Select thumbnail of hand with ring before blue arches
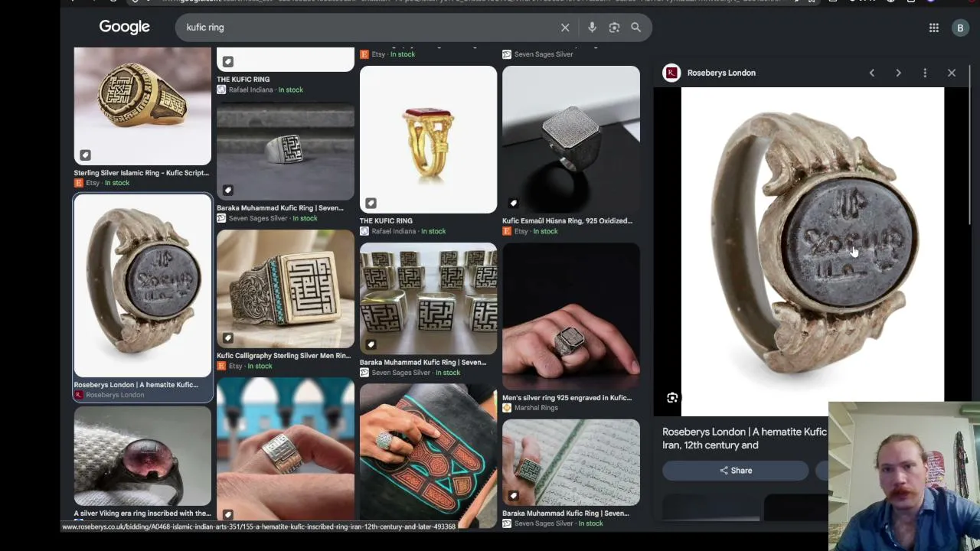980x551 pixels. 286,450
